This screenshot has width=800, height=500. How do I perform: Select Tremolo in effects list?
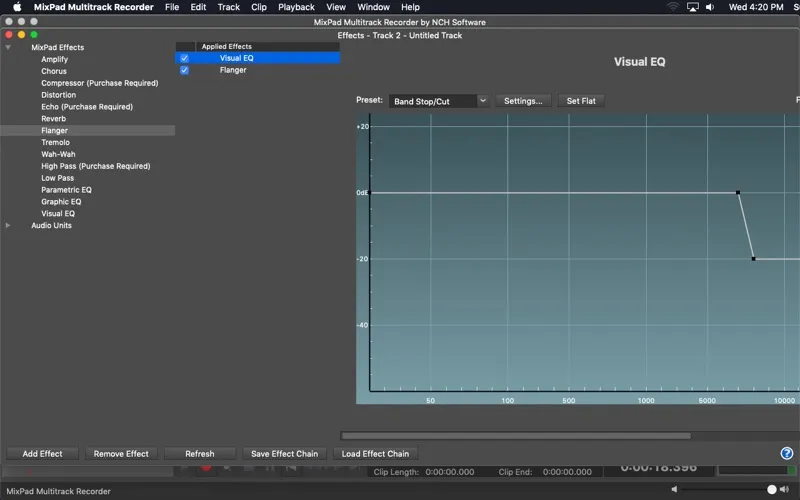tap(55, 142)
